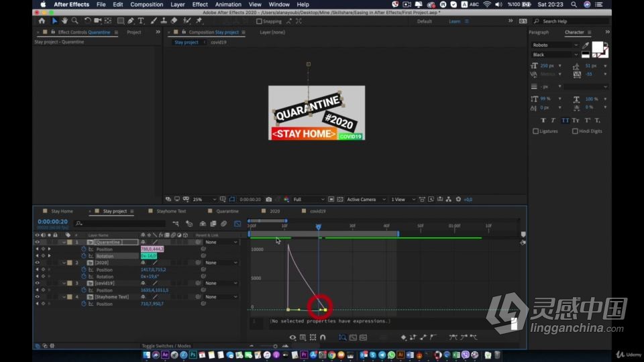The image size is (644, 362).
Task: Click the Easy Ease In icon in graph editor
Action: coord(464,337)
